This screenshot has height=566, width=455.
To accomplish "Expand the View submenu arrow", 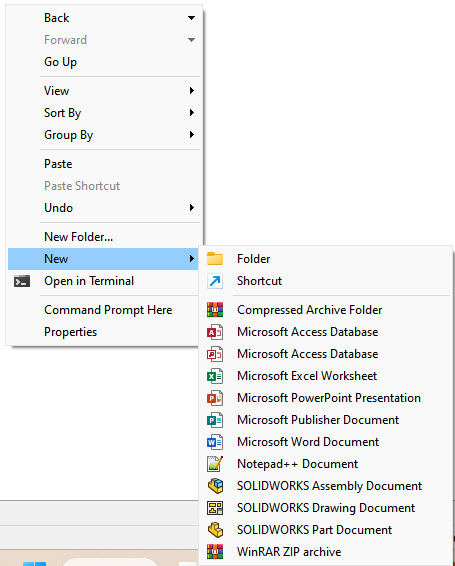I will click(192, 91).
